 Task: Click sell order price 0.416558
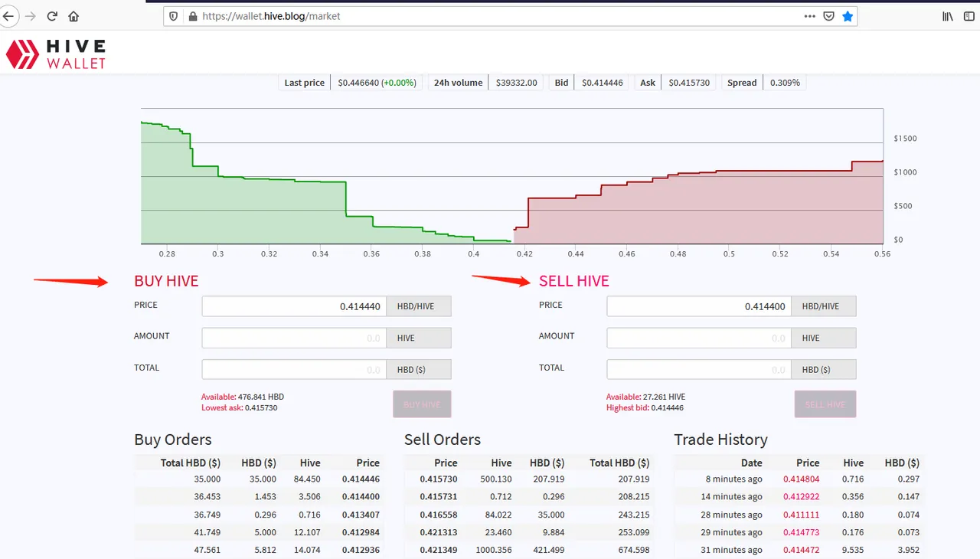tap(439, 515)
